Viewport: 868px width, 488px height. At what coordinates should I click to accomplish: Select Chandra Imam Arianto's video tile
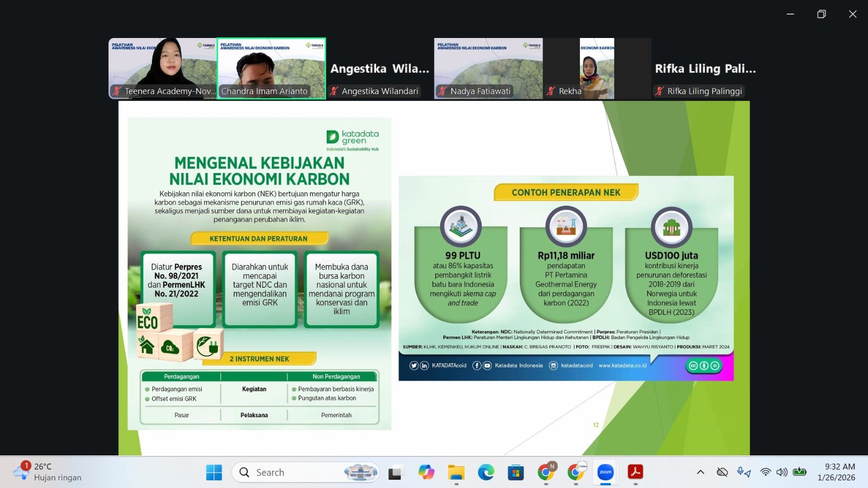pyautogui.click(x=271, y=68)
